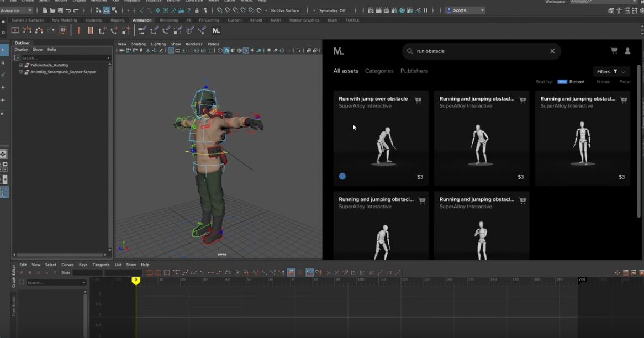Switch to the Rigging shelf tab
The image size is (644, 338).
[117, 20]
